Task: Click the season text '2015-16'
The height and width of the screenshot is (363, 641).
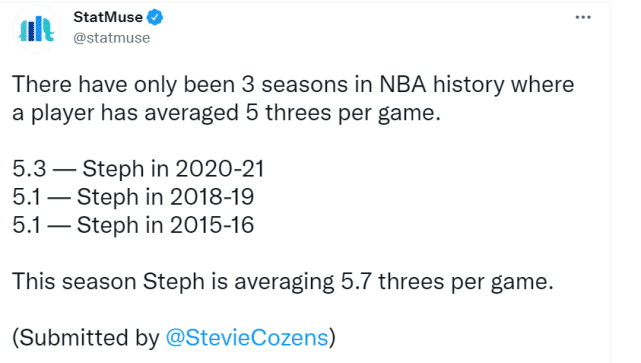Action: point(212,225)
